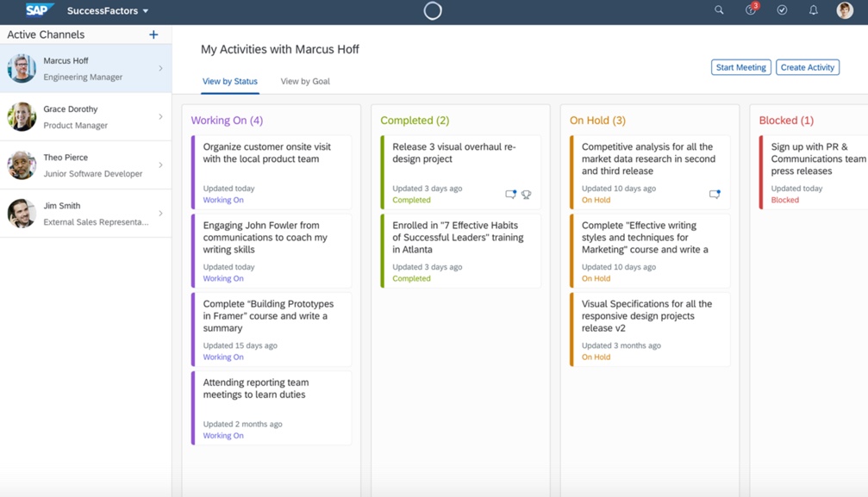
Task: Select the View by Status tab
Action: click(x=228, y=81)
